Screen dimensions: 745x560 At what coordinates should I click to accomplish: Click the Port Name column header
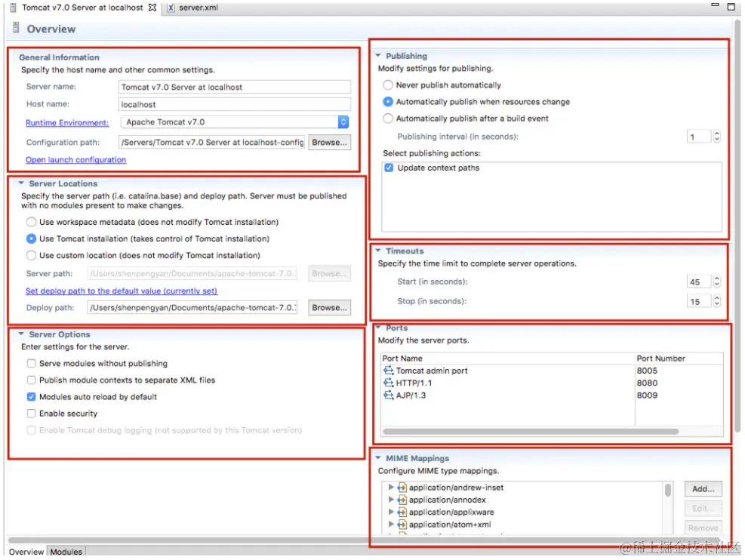click(x=507, y=358)
